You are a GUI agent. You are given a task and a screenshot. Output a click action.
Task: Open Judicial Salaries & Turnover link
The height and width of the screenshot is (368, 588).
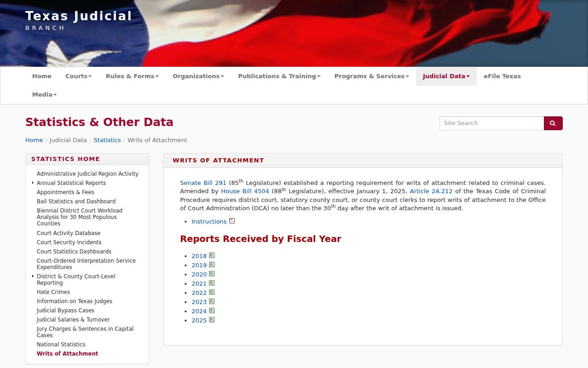tap(73, 320)
